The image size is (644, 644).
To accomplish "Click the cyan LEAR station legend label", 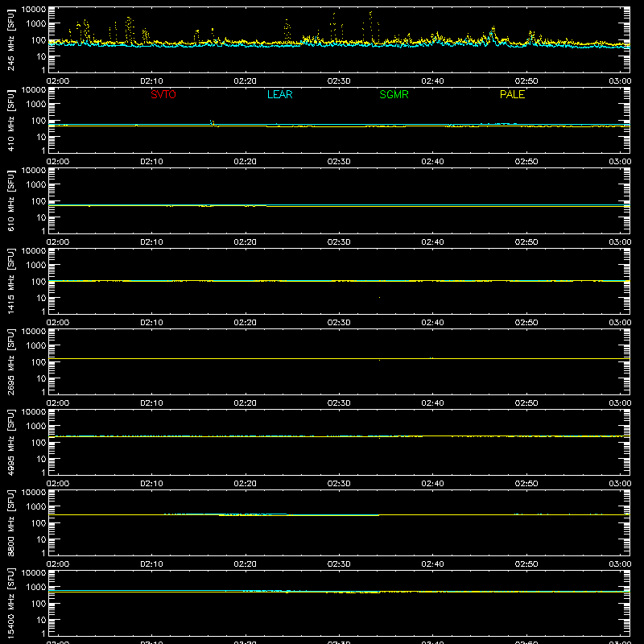I will 279,94.
